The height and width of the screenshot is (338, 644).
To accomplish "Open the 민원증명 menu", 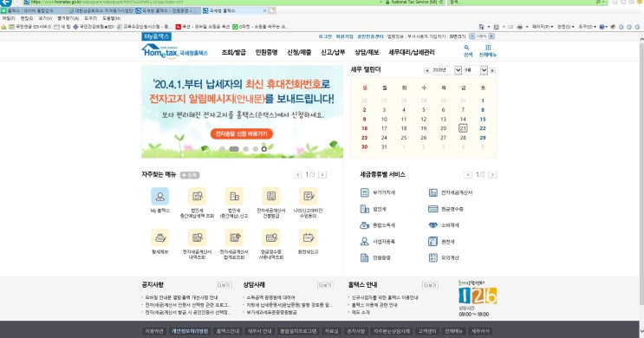I will [266, 53].
